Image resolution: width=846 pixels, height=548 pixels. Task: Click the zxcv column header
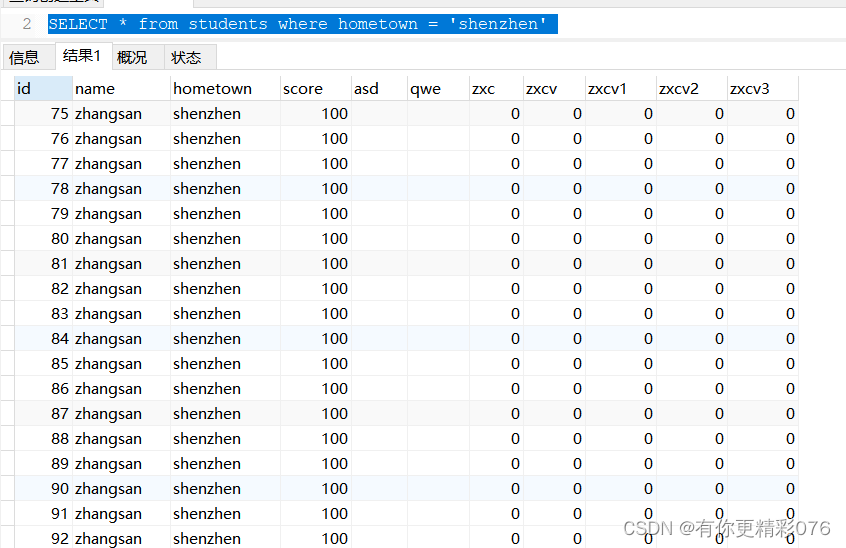pos(555,88)
